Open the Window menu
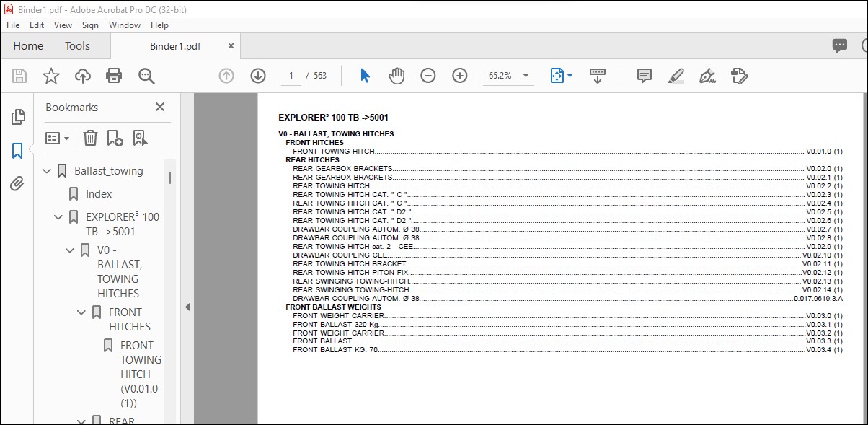 (x=125, y=25)
